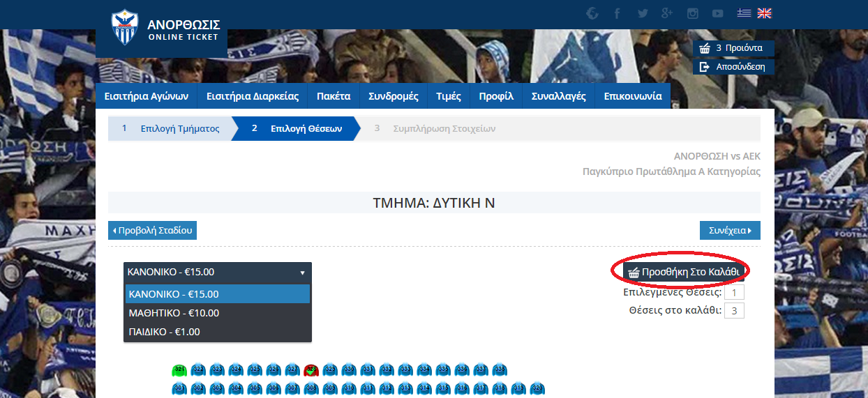
Task: Click ΑΝΟΡΘΩΣΗ vs ΑΕΚ match title
Action: [717, 156]
